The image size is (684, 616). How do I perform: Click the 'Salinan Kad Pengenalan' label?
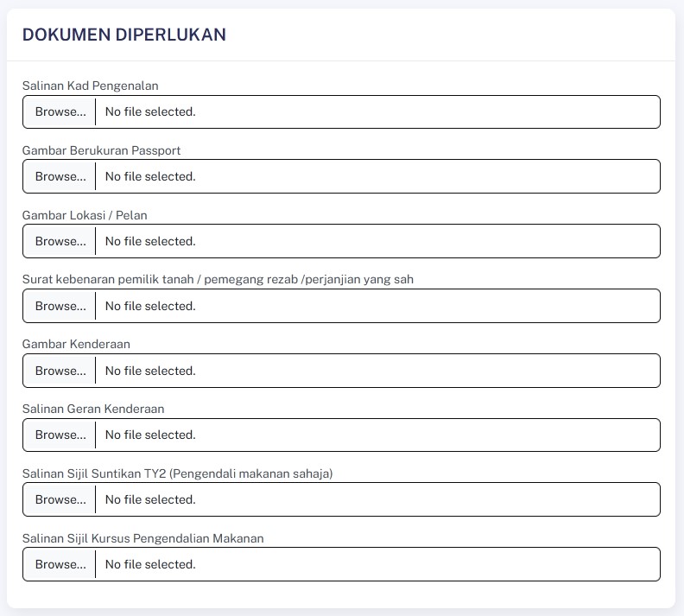(x=90, y=86)
